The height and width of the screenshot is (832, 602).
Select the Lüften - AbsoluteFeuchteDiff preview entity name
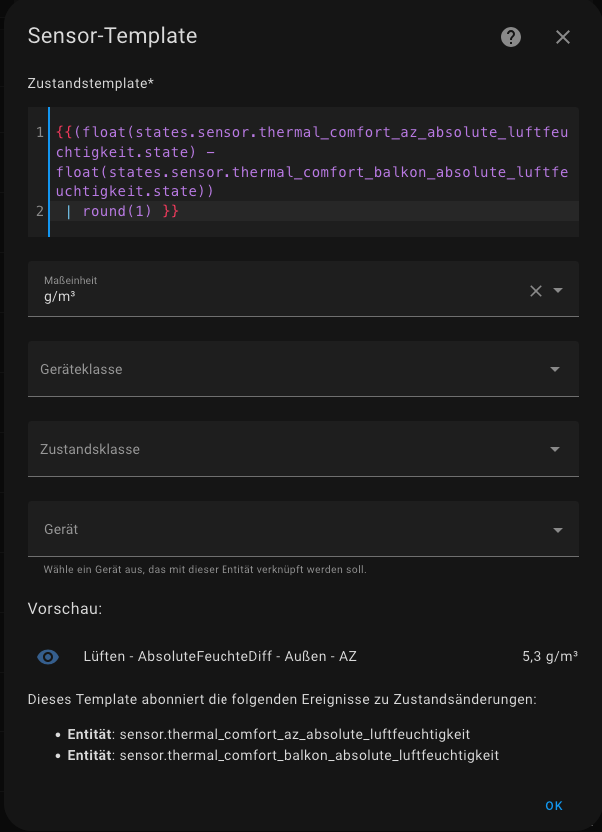click(220, 657)
